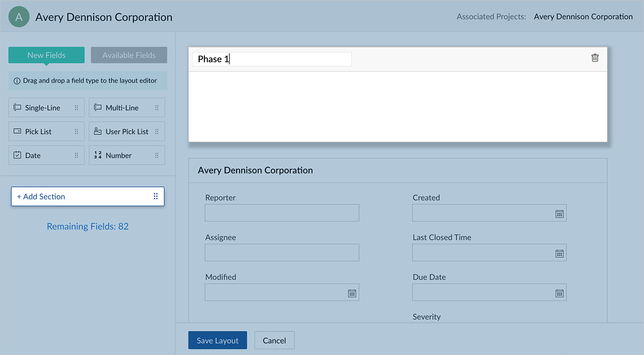
Task: Click the Reporter input field
Action: click(x=282, y=213)
